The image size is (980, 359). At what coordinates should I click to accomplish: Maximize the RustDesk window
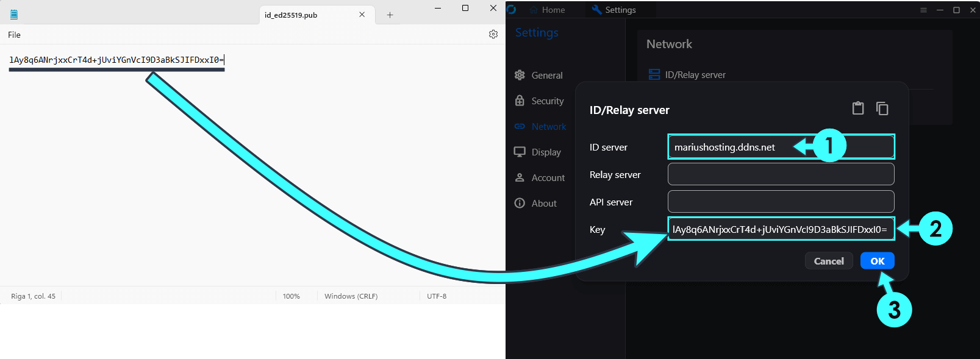pos(956,10)
